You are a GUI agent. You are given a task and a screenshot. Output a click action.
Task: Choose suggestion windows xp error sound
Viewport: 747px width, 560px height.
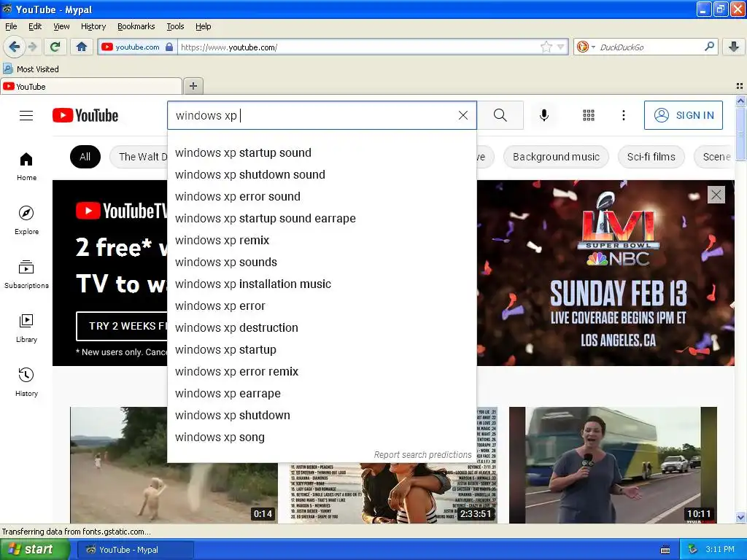click(322, 197)
